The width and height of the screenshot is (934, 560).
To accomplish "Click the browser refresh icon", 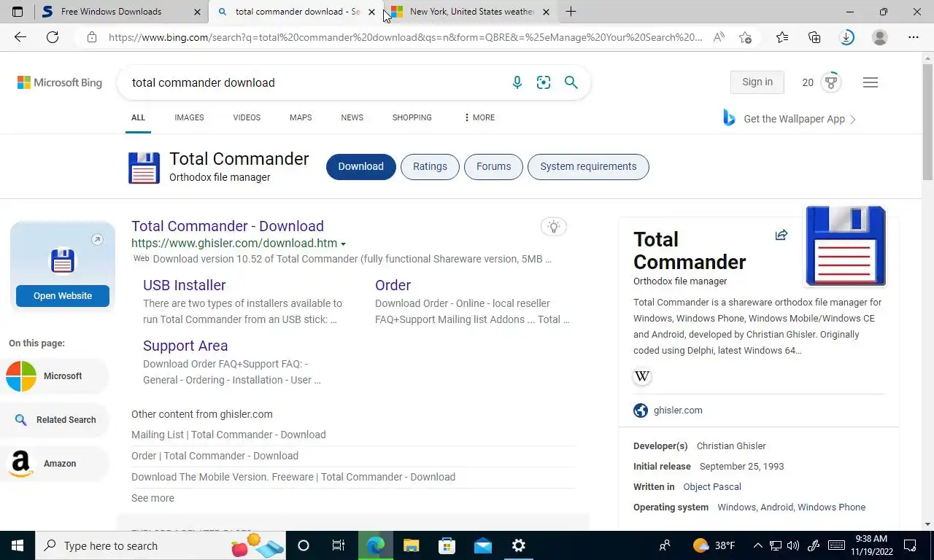I will [53, 37].
